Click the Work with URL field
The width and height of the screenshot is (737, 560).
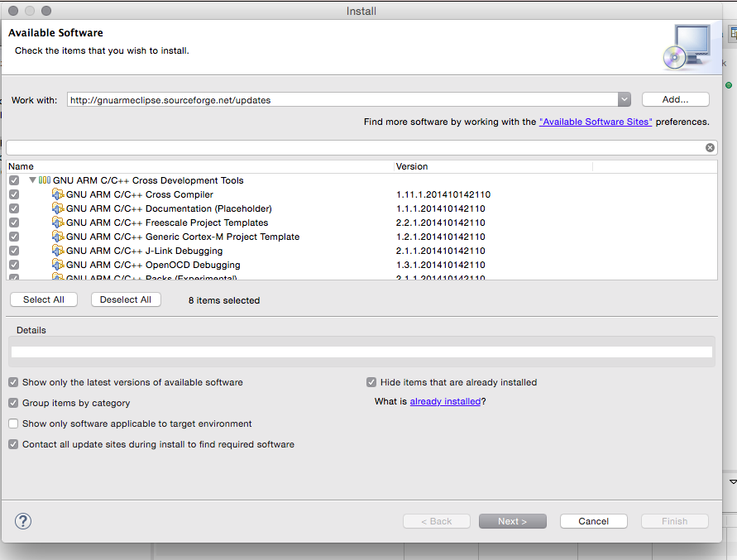(x=342, y=100)
